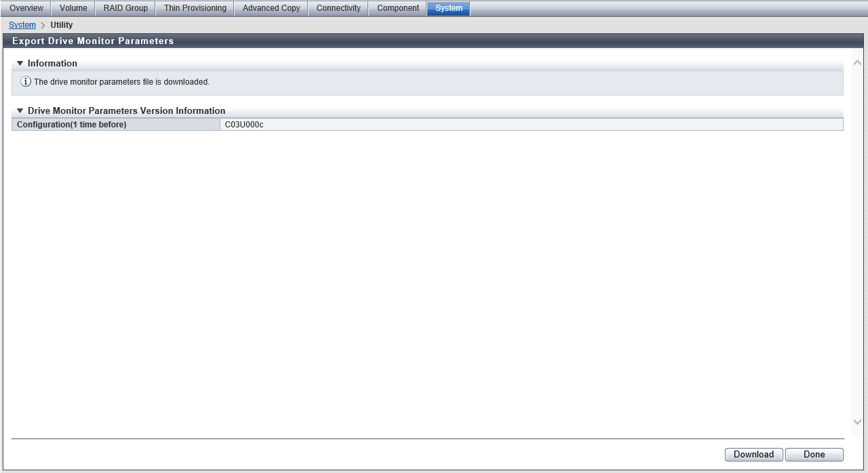The height and width of the screenshot is (473, 868).
Task: Switch to the Connectivity tab
Action: [338, 8]
